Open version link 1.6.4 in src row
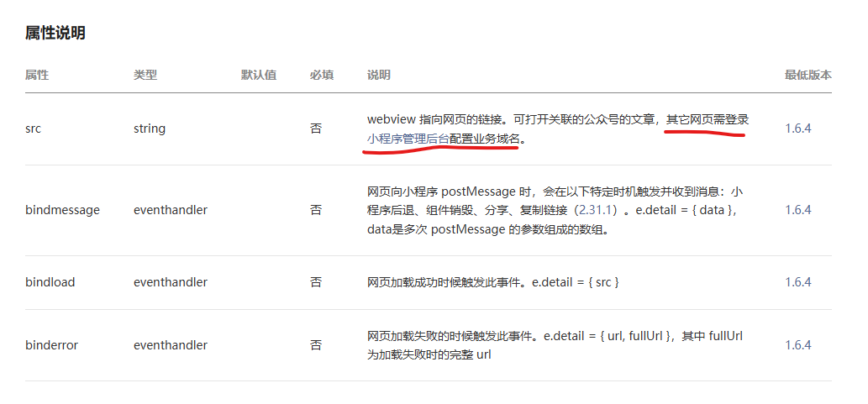Image resolution: width=868 pixels, height=404 pixels. click(797, 129)
